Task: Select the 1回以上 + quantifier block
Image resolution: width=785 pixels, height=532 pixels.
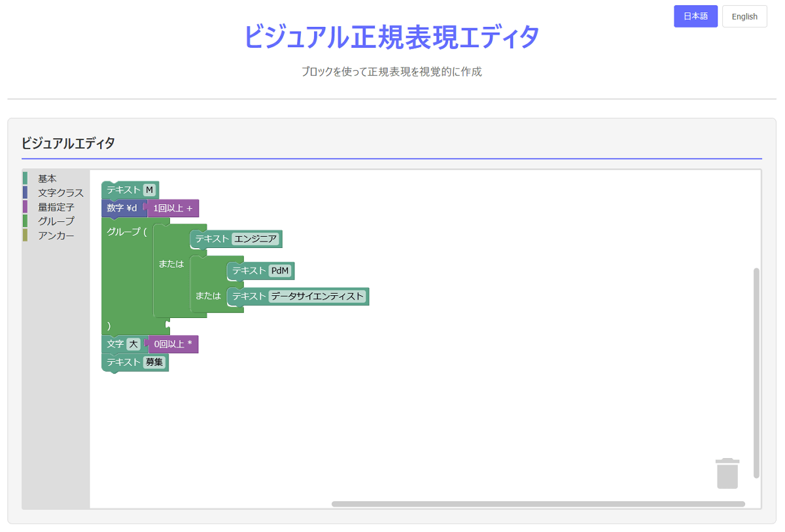Action: (x=174, y=208)
